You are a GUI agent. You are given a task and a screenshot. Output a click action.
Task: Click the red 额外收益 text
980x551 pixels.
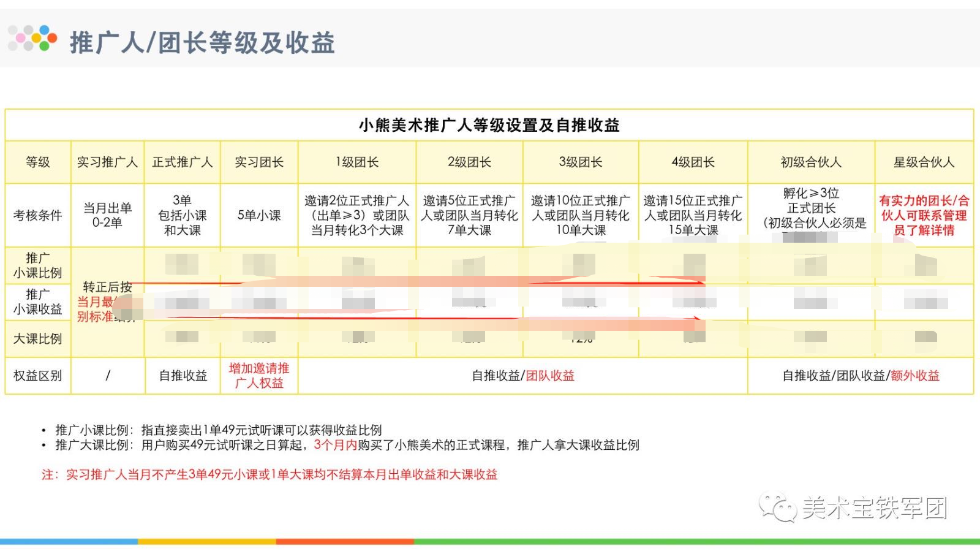915,376
